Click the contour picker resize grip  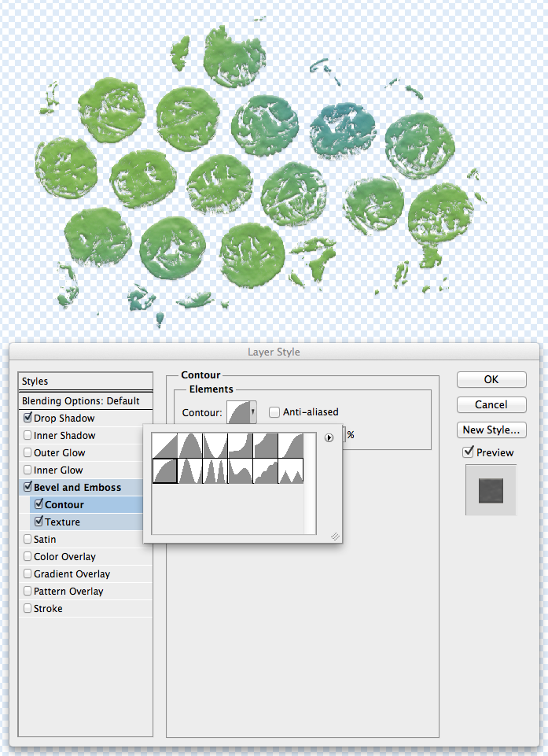click(335, 537)
